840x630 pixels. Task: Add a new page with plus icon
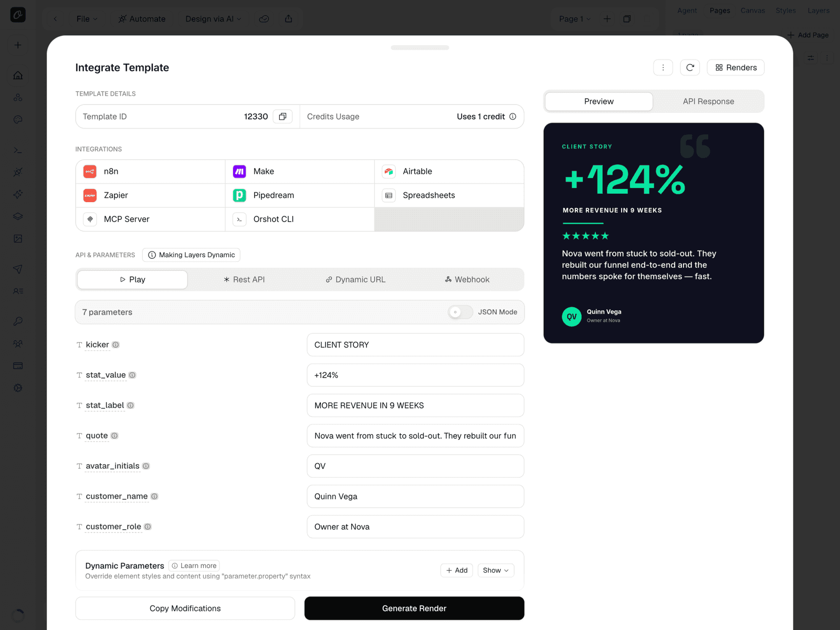[x=607, y=19]
